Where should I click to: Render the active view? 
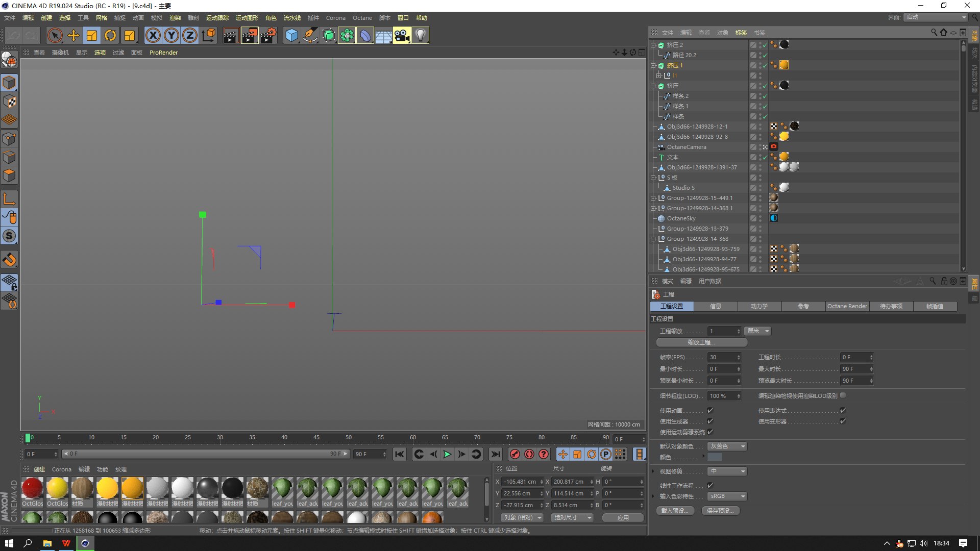231,36
